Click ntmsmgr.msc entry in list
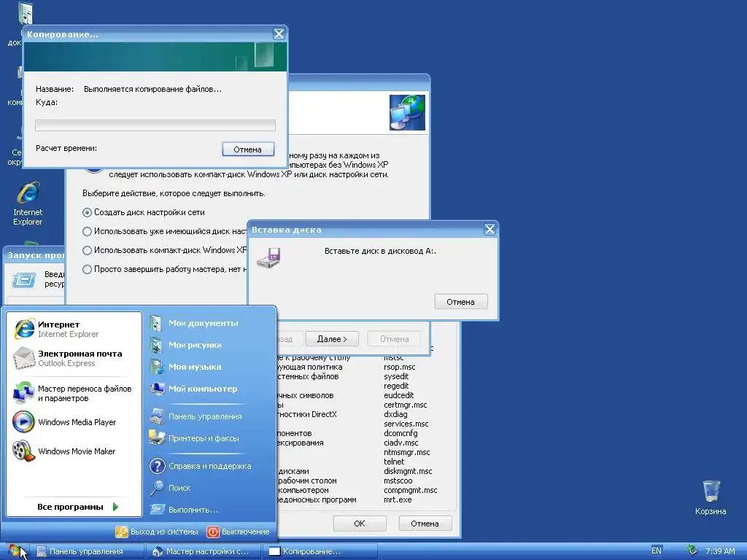Screen dimensions: 747x560 tap(407, 452)
